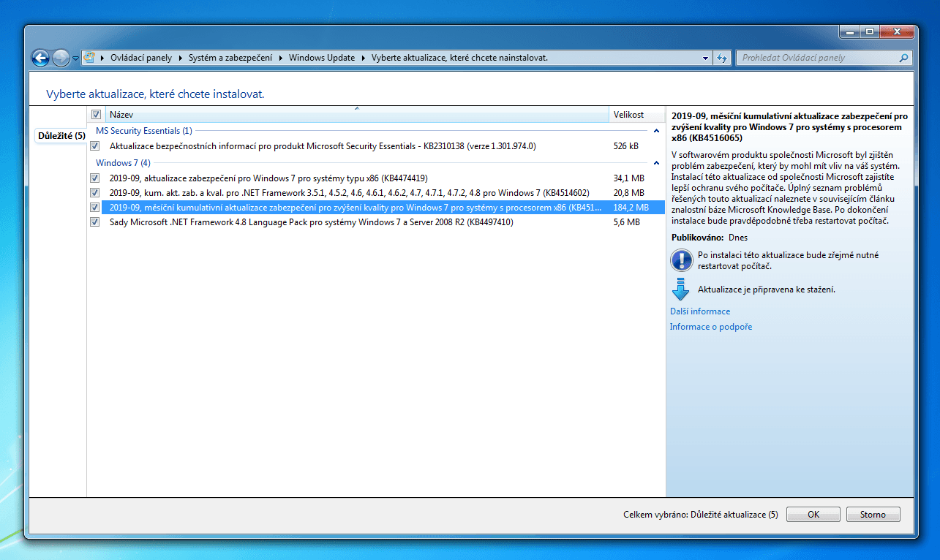The image size is (940, 560).
Task: Click the restart-required exclamation icon
Action: tap(681, 260)
